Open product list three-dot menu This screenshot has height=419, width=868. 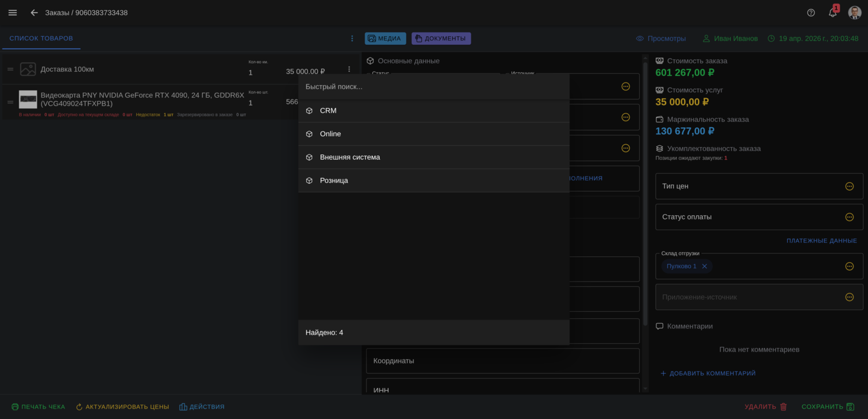[352, 39]
